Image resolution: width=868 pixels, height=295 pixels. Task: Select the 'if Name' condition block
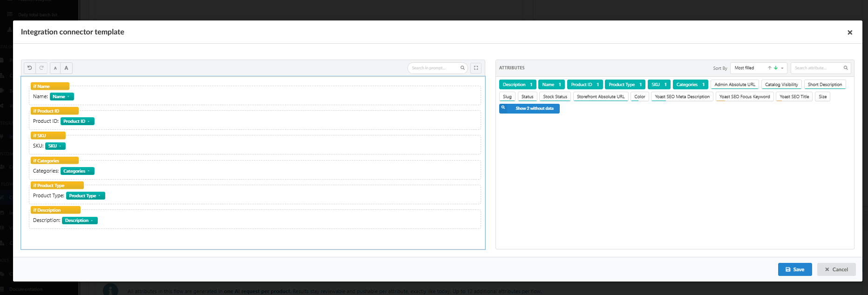(x=50, y=86)
